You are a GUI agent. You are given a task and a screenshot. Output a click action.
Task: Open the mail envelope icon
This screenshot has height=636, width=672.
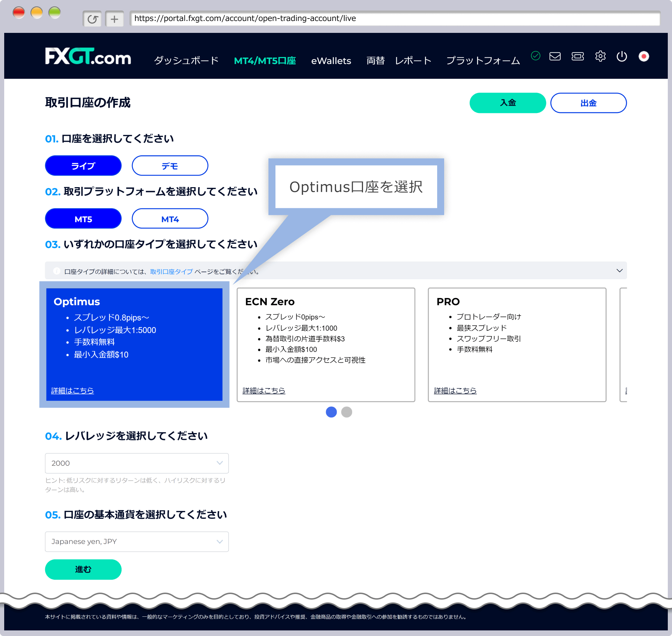(x=555, y=56)
